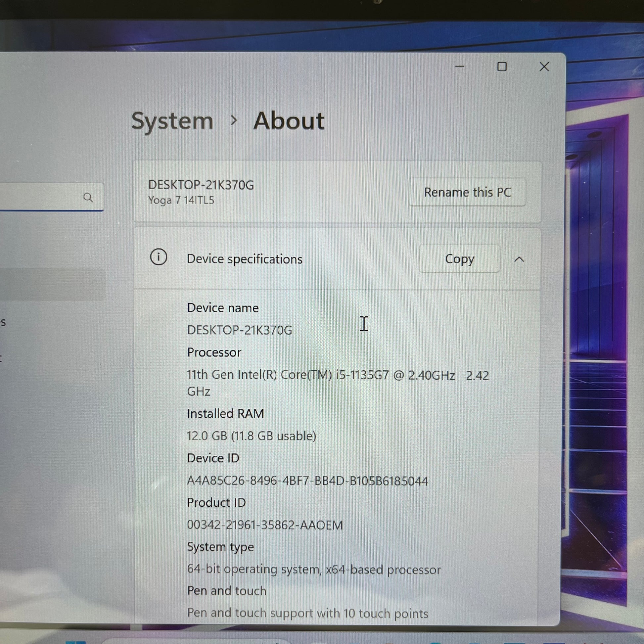
Task: Click the info icon beside Device specifications
Action: (159, 257)
